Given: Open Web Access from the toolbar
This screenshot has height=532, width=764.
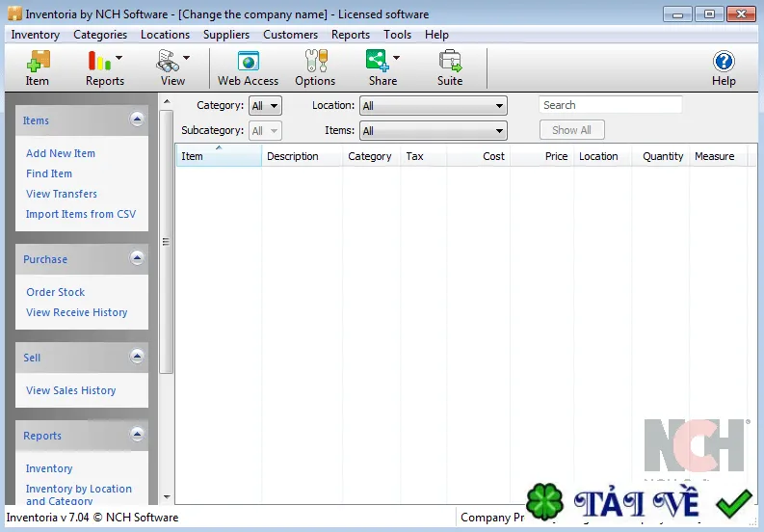Looking at the screenshot, I should (x=248, y=61).
